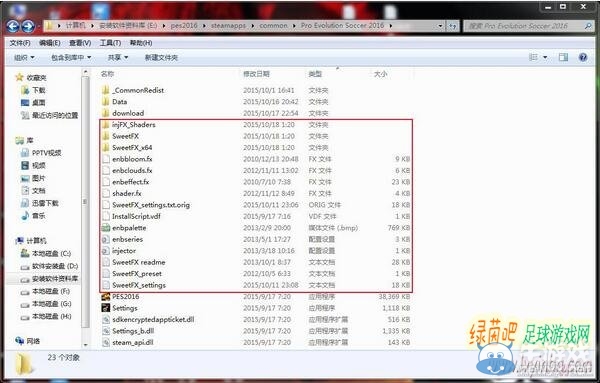Click pes2016 in the breadcrumb path

coord(184,26)
